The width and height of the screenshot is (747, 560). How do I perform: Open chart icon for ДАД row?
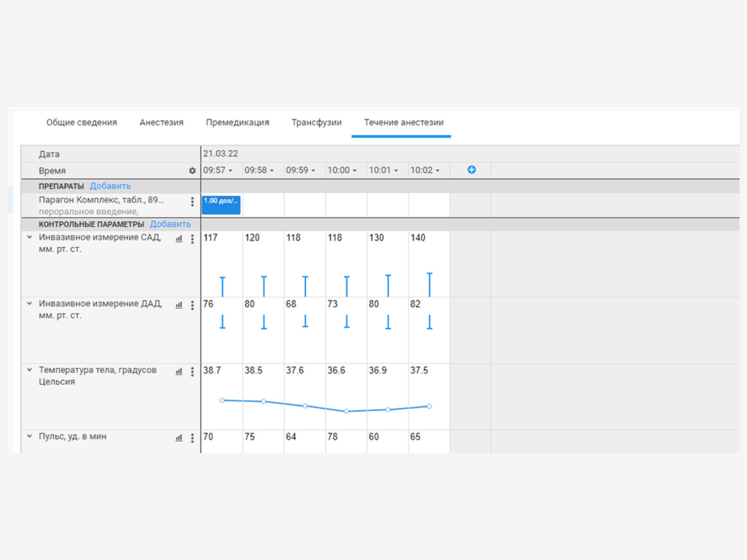pyautogui.click(x=179, y=306)
